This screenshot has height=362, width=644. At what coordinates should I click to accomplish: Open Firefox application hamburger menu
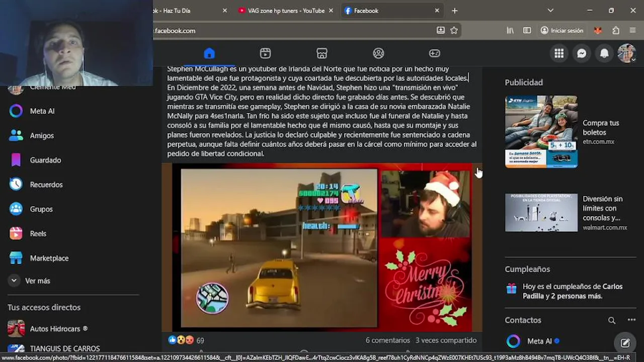click(x=632, y=31)
